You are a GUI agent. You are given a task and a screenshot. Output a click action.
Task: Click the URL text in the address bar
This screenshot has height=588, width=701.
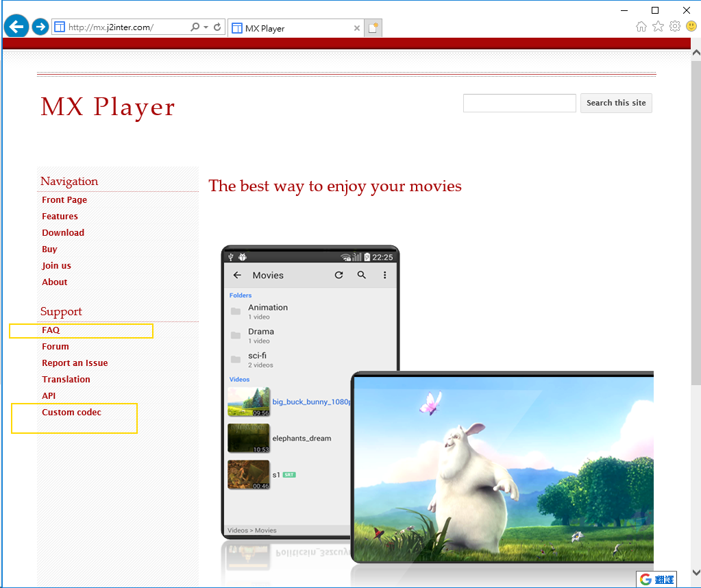tap(111, 27)
